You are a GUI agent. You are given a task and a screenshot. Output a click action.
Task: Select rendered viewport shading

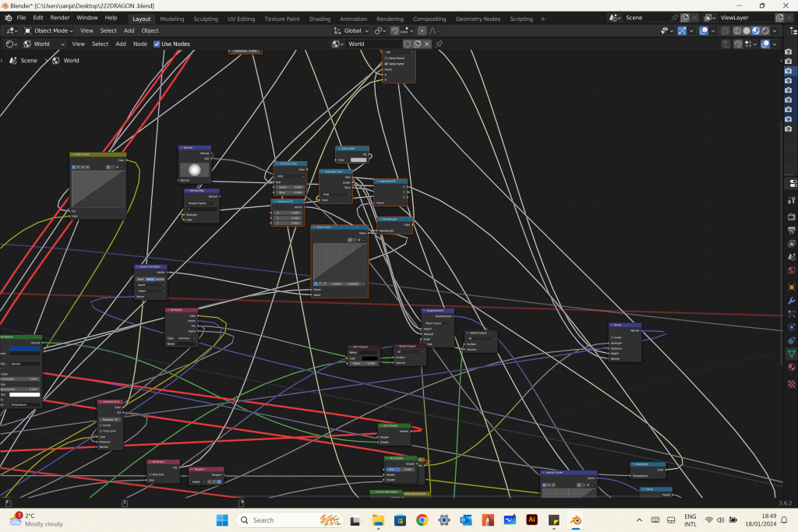coord(765,31)
